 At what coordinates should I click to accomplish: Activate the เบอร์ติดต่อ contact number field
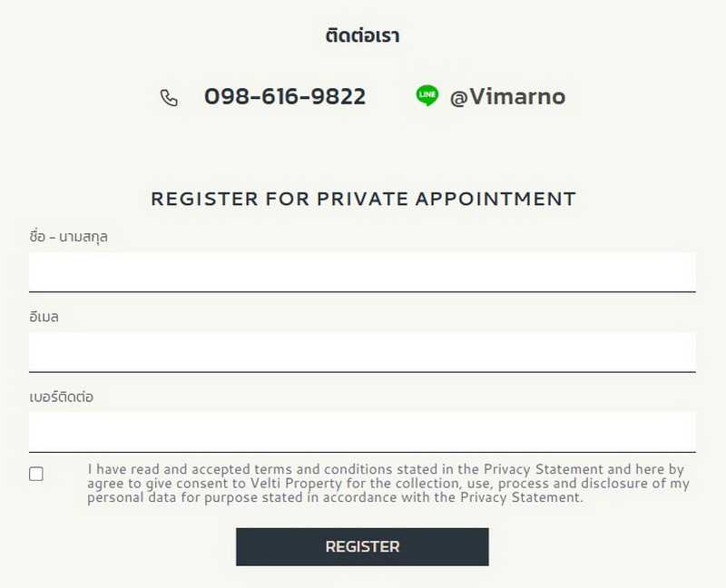click(362, 432)
